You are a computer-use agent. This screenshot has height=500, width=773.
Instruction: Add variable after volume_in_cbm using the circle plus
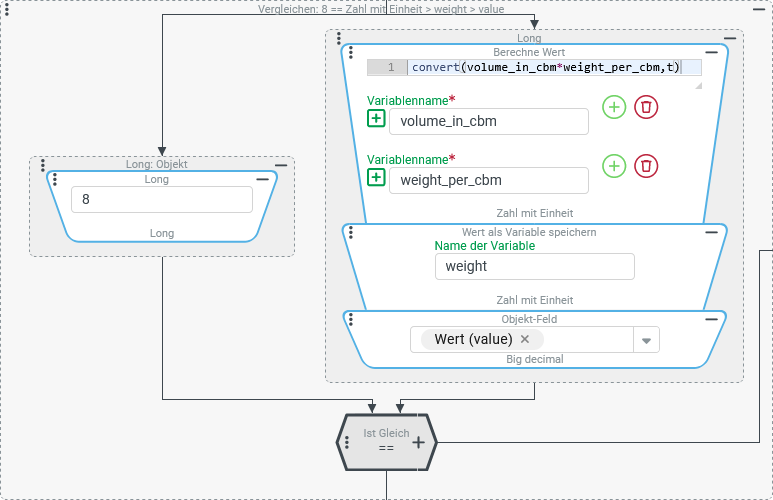(614, 107)
